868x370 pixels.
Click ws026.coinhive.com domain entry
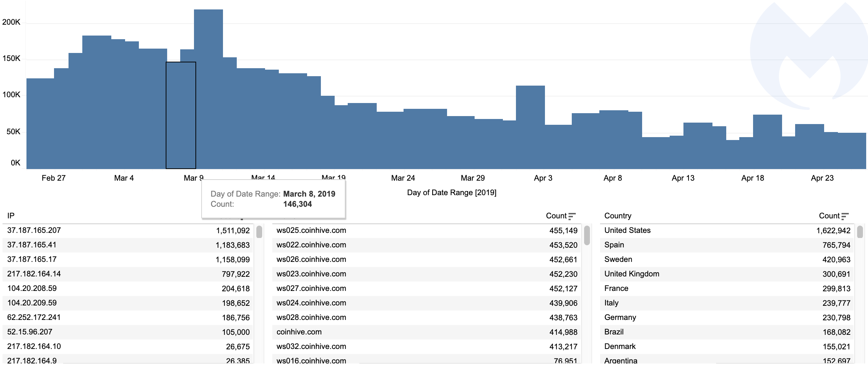click(311, 259)
